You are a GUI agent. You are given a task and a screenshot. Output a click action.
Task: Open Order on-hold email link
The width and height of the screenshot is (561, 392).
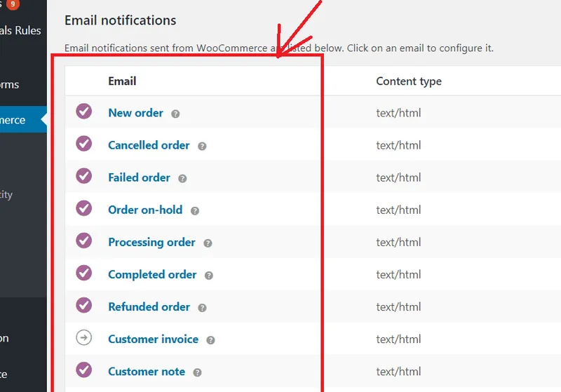pyautogui.click(x=145, y=210)
